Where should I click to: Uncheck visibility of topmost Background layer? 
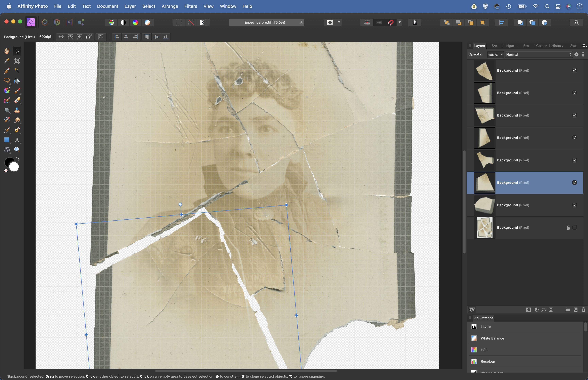pyautogui.click(x=574, y=70)
